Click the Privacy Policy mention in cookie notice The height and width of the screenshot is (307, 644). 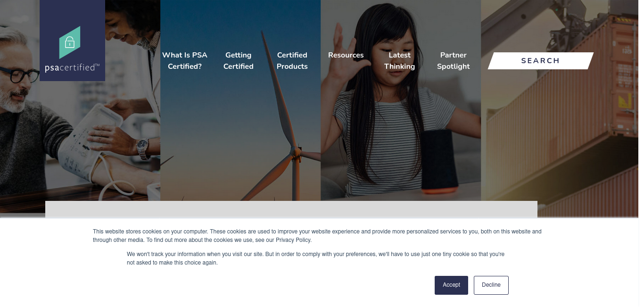(293, 240)
